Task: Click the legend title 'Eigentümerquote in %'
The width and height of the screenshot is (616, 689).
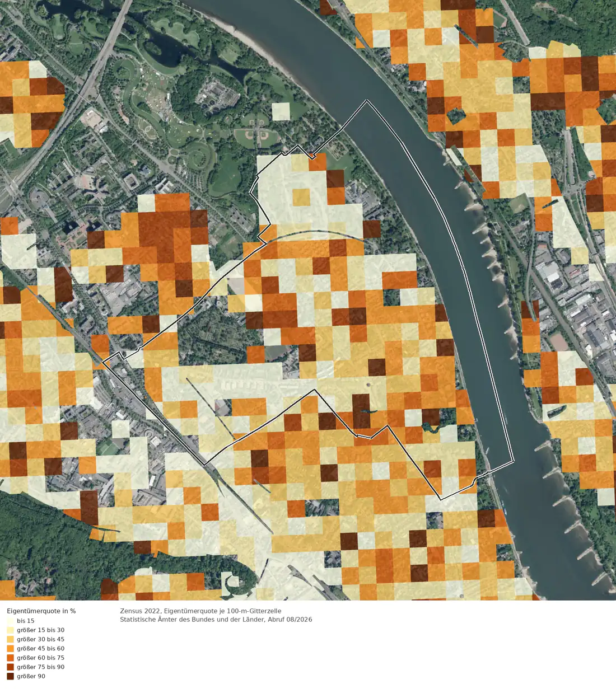Action: (41, 611)
